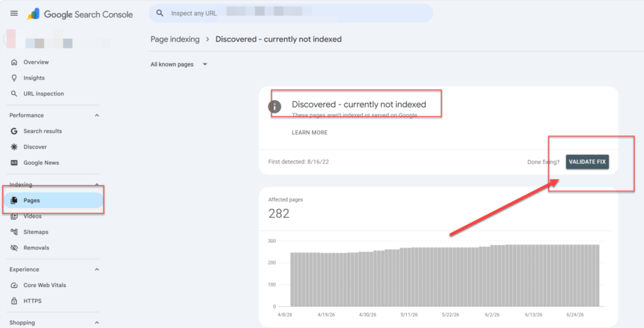Open the hamburger main menu
The height and width of the screenshot is (328, 644).
click(14, 13)
